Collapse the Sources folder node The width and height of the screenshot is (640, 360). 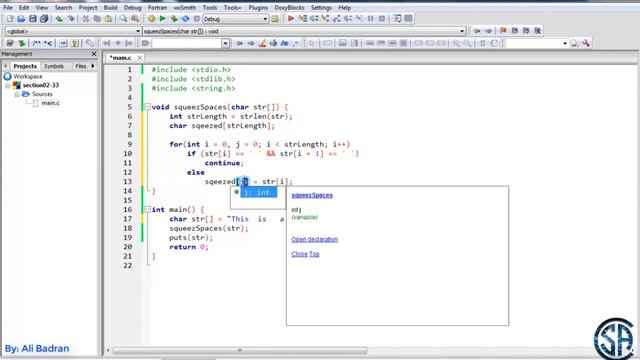(17, 94)
